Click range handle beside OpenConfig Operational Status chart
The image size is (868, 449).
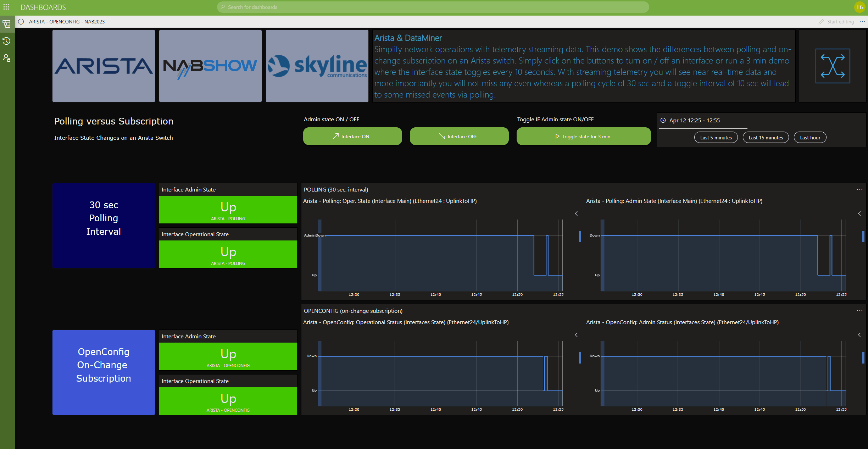580,358
